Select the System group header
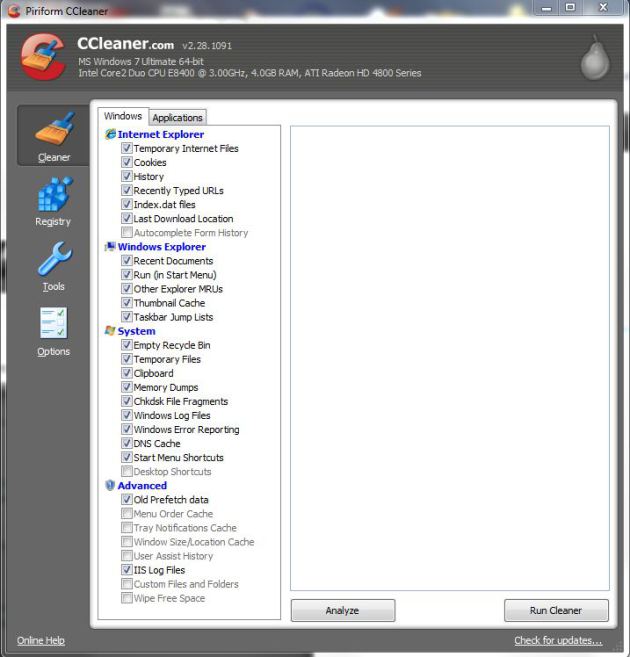The height and width of the screenshot is (657, 630). coord(136,331)
